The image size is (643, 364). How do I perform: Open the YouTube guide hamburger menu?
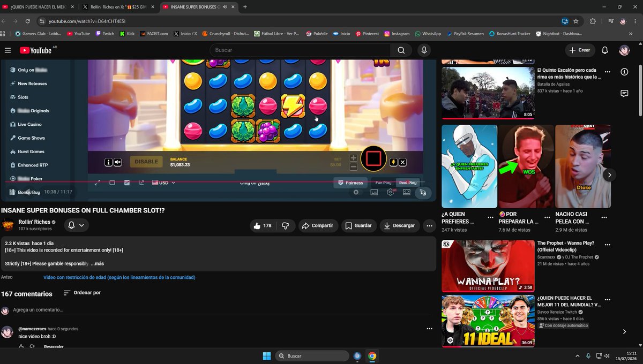(8, 50)
